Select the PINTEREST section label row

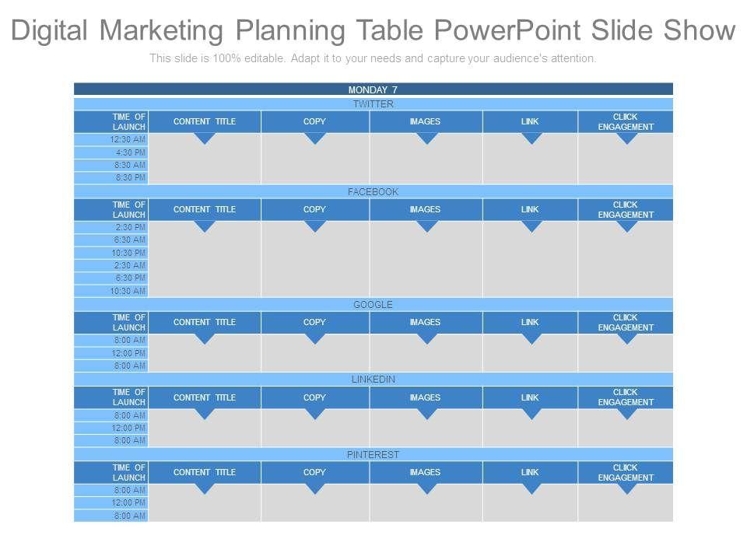coord(373,454)
